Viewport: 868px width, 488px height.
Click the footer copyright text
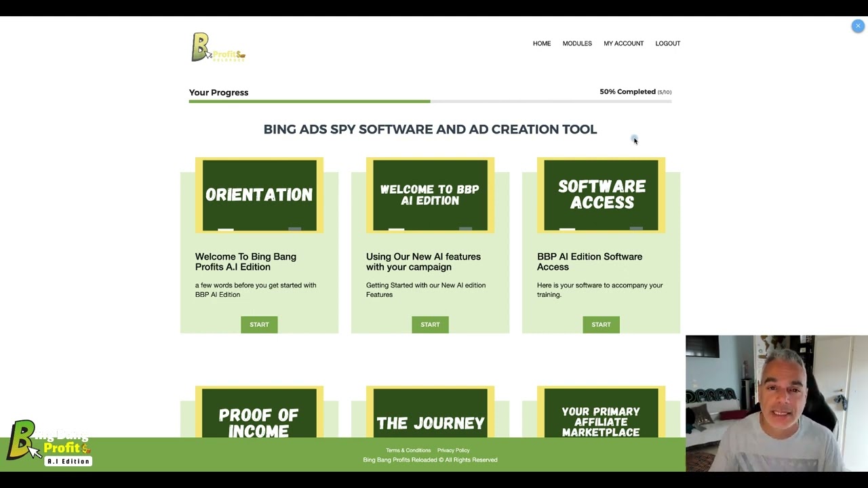(x=430, y=460)
